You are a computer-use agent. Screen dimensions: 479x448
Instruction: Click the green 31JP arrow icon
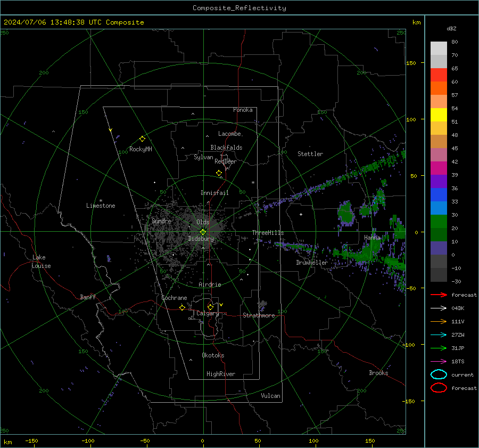point(439,348)
